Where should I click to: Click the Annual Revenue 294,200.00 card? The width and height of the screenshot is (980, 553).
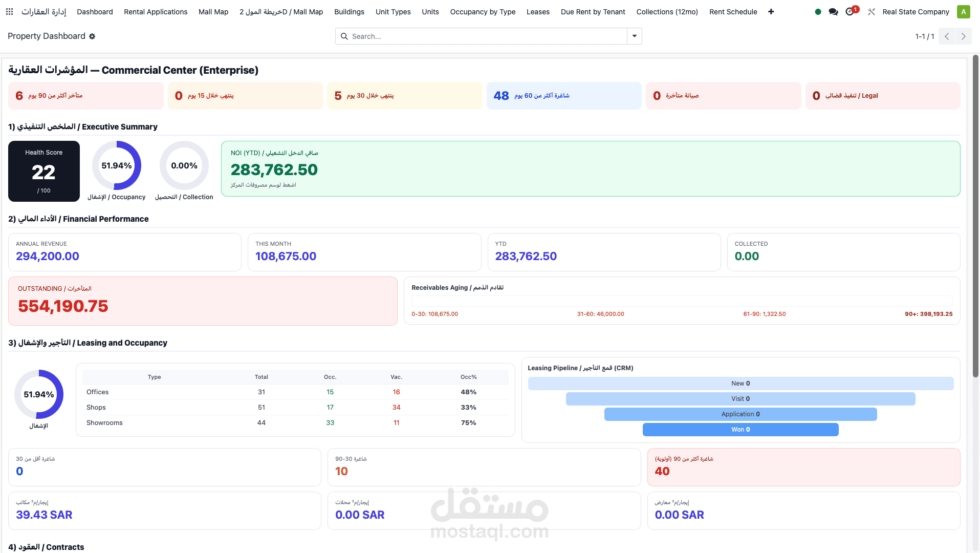tap(125, 252)
